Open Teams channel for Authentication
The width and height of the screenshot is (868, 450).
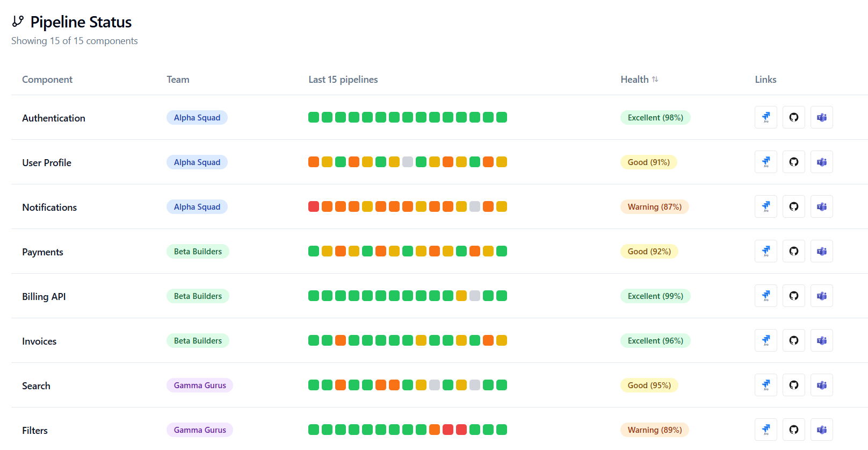[822, 117]
